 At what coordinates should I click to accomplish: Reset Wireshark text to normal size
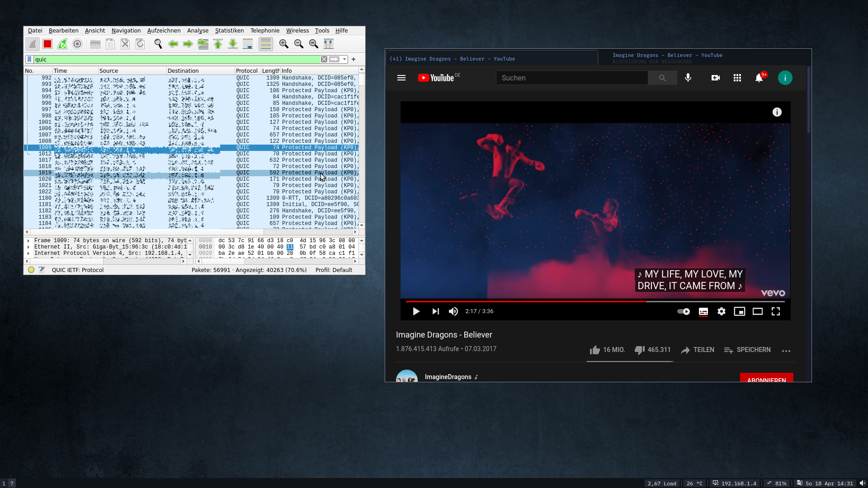(x=313, y=44)
